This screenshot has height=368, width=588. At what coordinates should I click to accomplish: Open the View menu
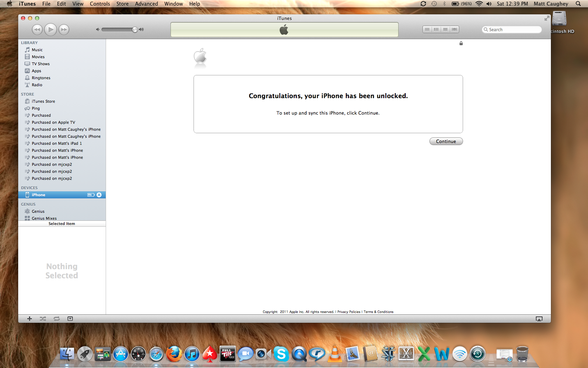78,4
